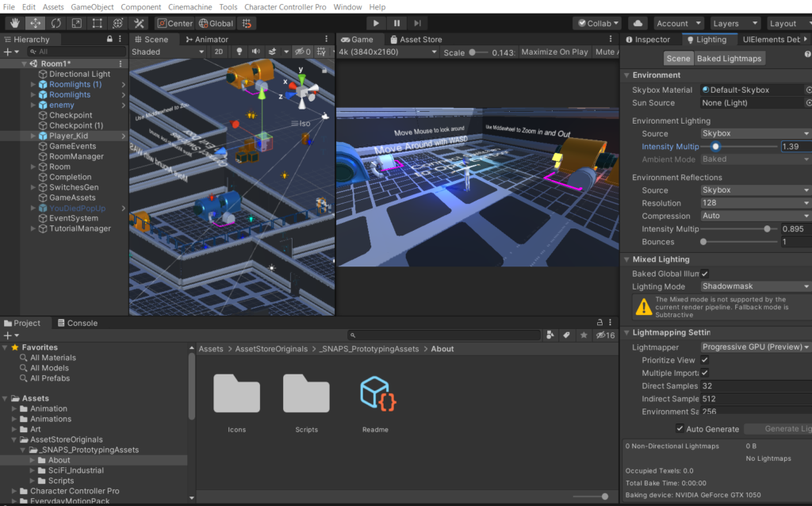
Task: Toggle scene lighting with lightbulb icon
Action: pos(239,52)
